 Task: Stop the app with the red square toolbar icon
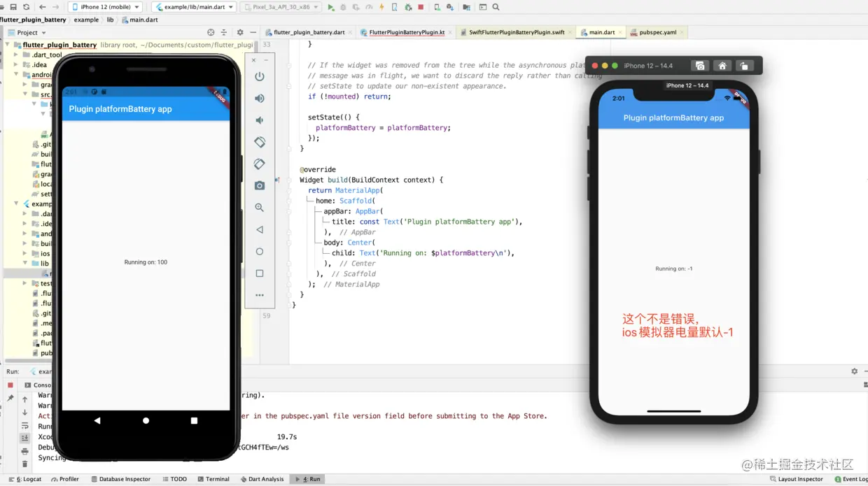pyautogui.click(x=421, y=7)
